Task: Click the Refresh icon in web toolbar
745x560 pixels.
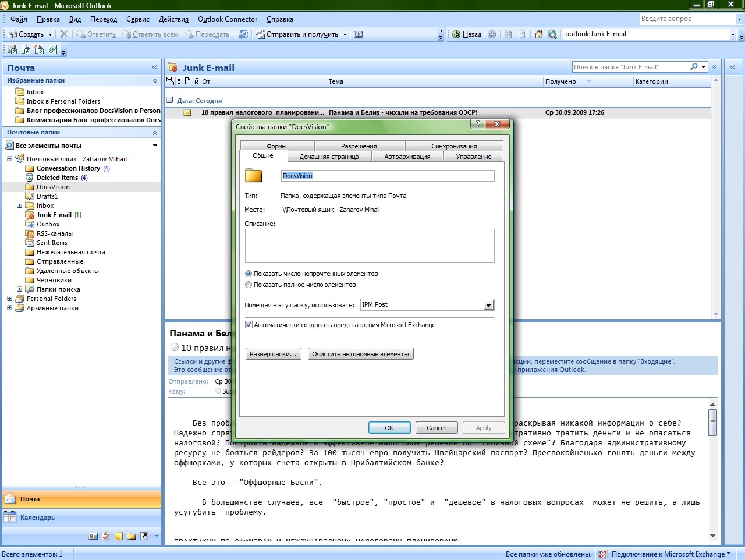Action: coord(522,34)
